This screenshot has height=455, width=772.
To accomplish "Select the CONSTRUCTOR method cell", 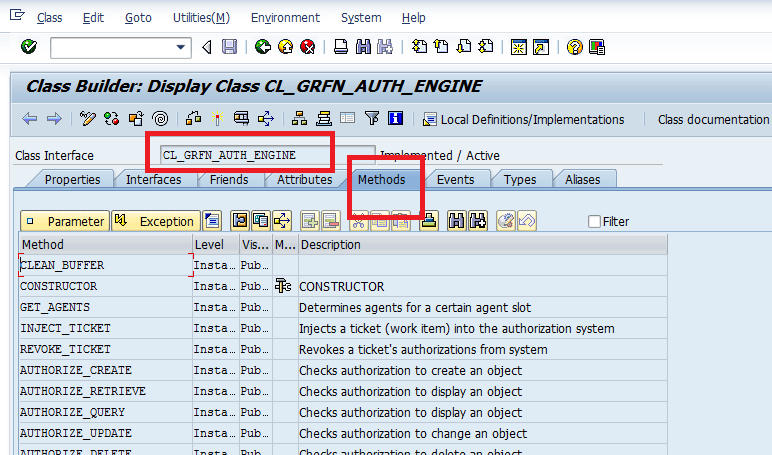I will 105,286.
